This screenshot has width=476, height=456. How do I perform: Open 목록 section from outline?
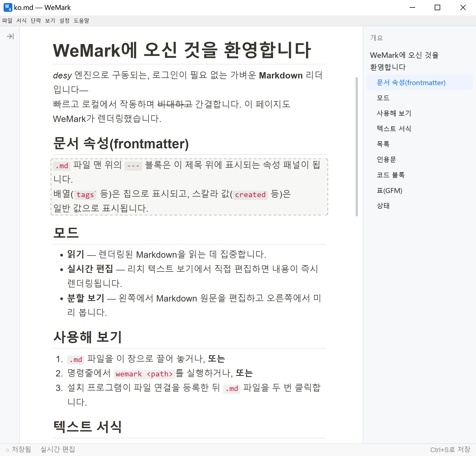tap(420, 144)
